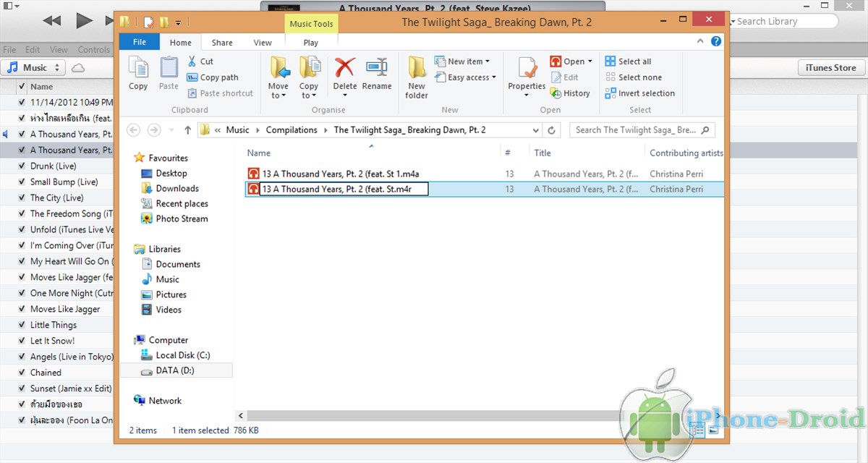Create a New folder from ribbon
The height and width of the screenshot is (463, 868).
(x=417, y=77)
